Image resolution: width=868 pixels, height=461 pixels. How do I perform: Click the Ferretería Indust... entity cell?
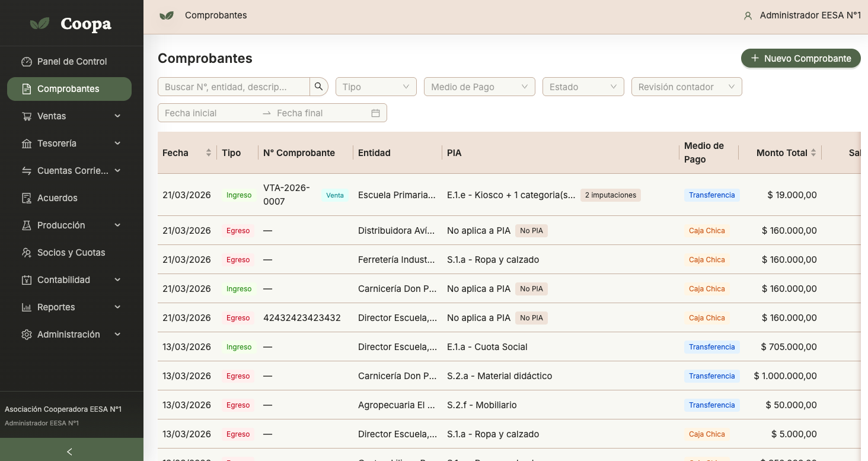click(397, 260)
